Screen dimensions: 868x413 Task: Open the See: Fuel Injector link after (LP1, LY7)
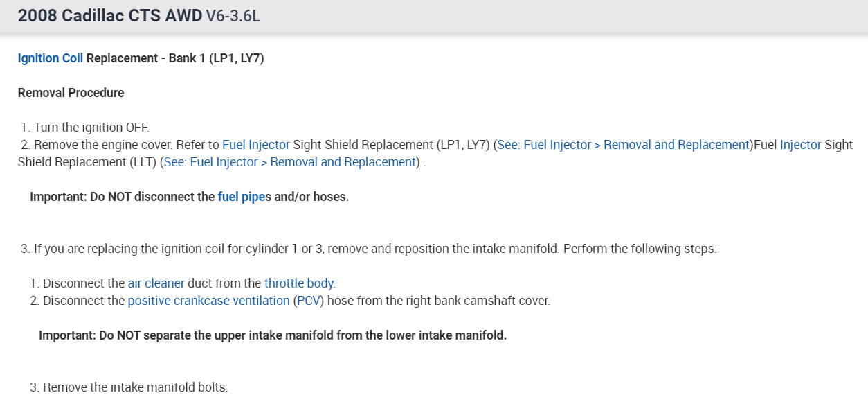623,145
